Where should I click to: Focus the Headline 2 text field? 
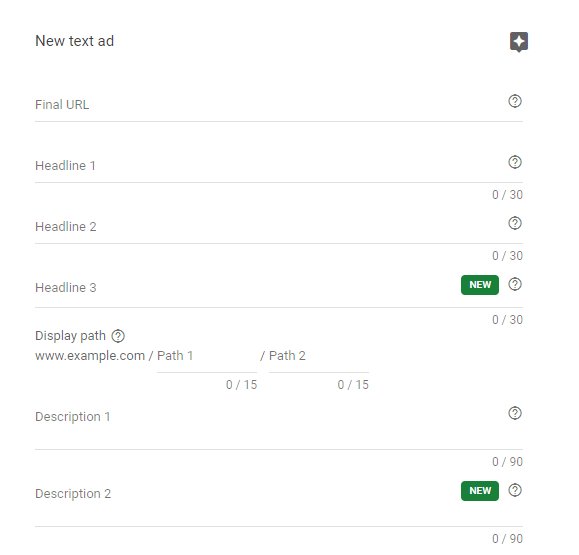pos(270,227)
